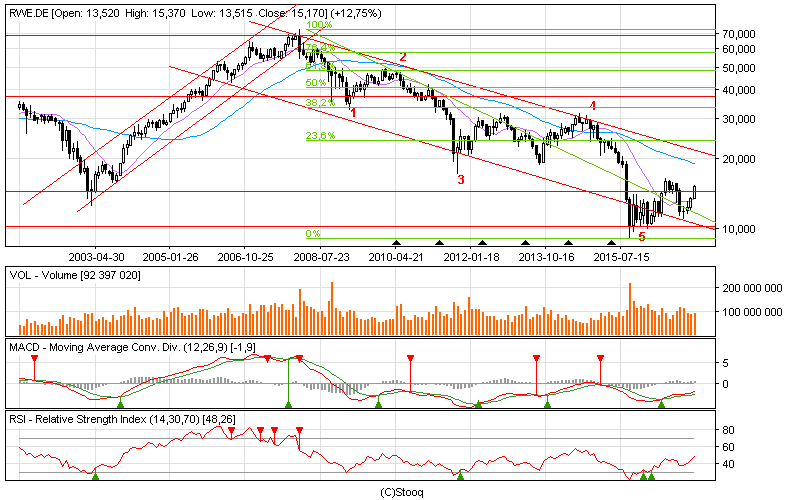Click the 2010-04-21 date label
The image size is (800, 500).
[x=396, y=257]
